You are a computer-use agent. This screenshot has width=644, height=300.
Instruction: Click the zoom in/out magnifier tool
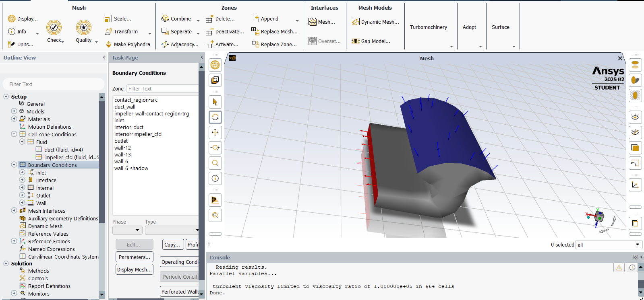coord(215,148)
